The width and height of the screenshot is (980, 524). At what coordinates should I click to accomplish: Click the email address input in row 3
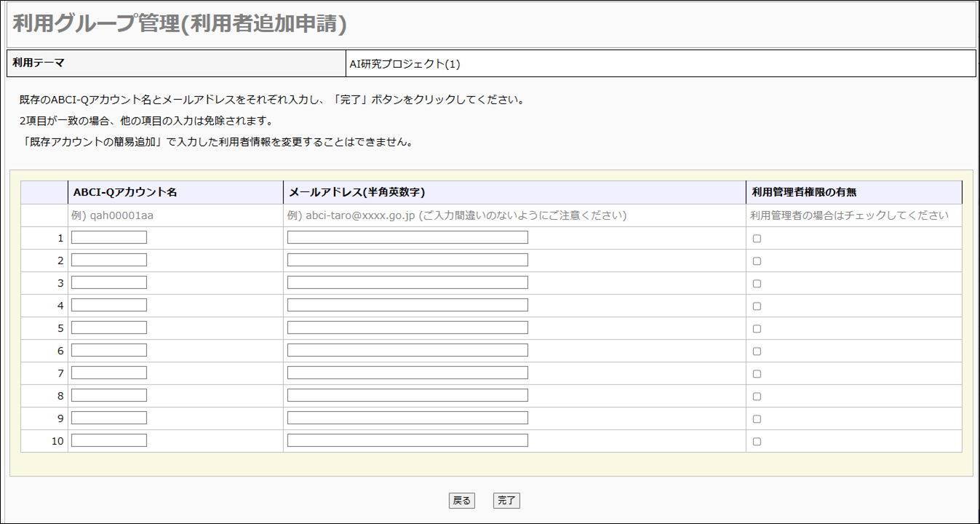tap(407, 282)
